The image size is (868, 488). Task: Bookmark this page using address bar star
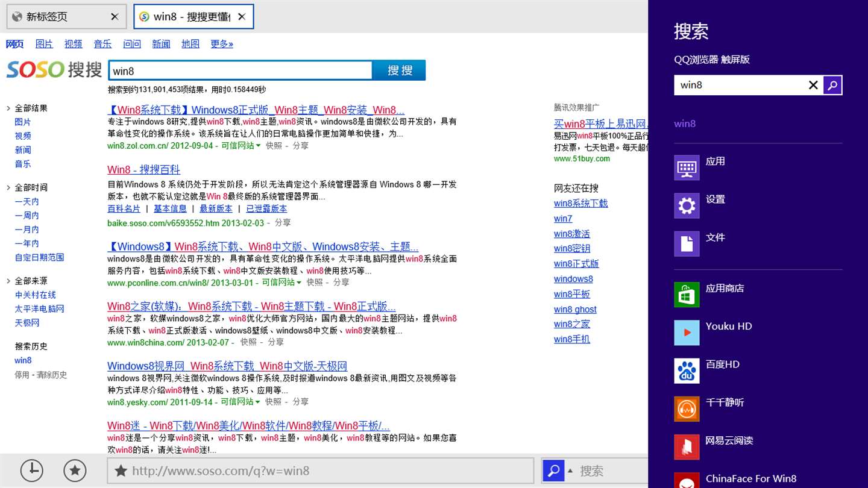click(x=121, y=471)
